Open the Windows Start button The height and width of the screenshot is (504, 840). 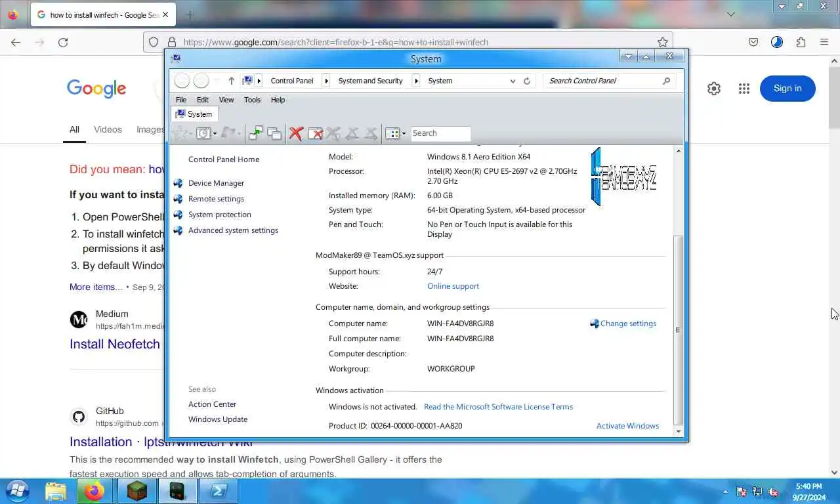coord(17,491)
